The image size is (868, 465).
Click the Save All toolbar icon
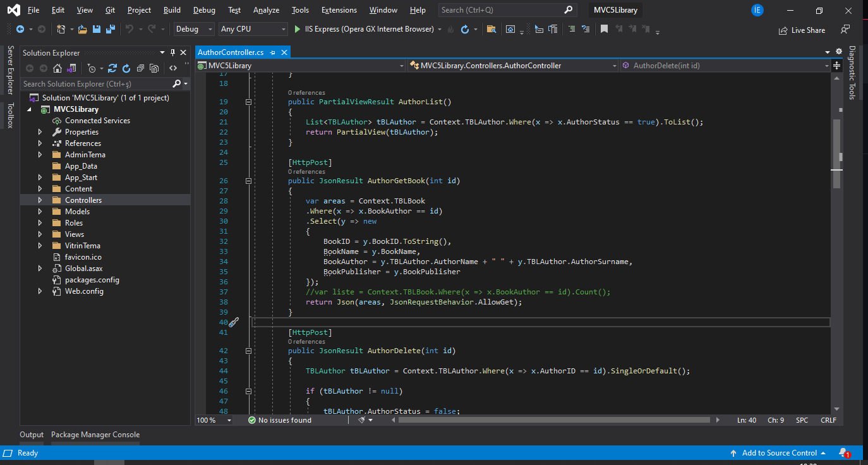coord(111,29)
